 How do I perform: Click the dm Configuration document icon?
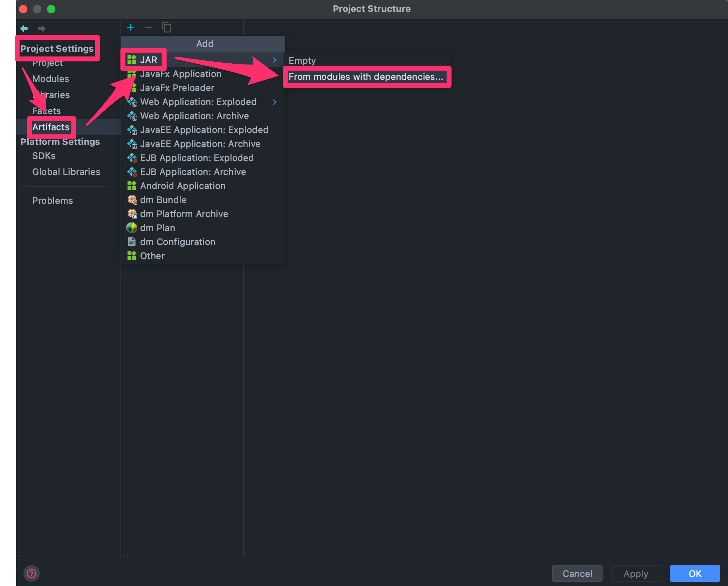click(x=132, y=242)
